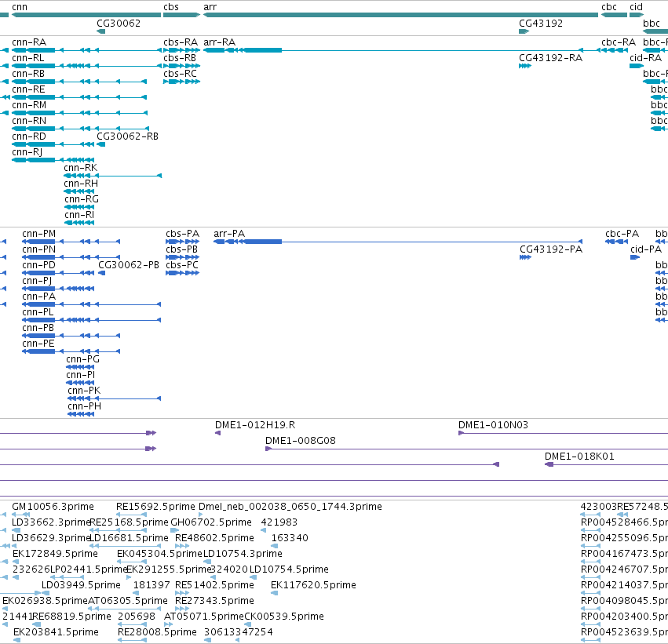Open the cnn-RG transcript label
The image size is (668, 644).
pos(82,199)
